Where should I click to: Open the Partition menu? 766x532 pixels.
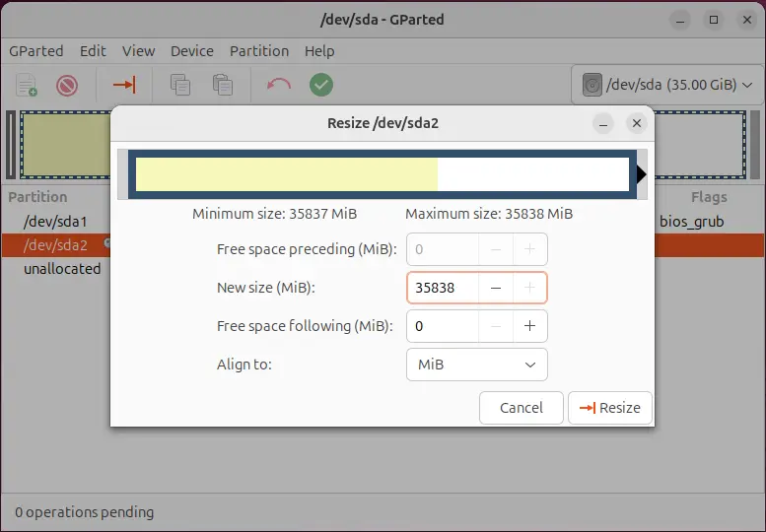pyautogui.click(x=259, y=51)
